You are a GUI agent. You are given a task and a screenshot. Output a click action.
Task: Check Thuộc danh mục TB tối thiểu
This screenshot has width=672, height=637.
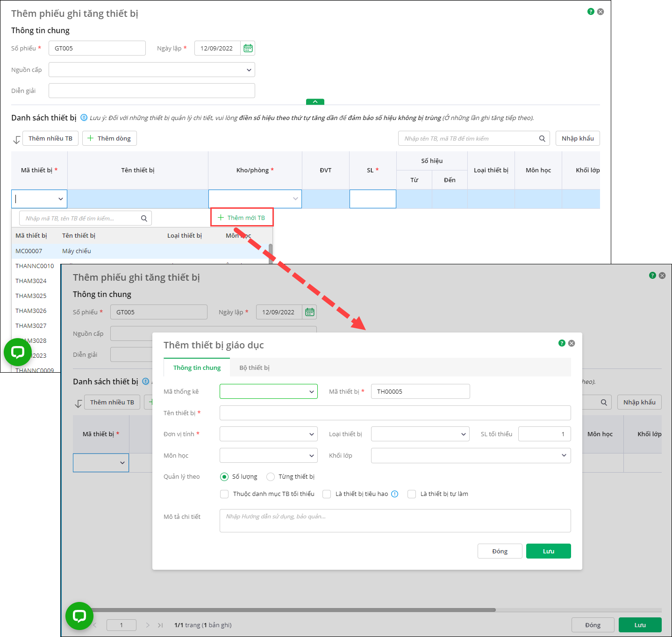coord(224,494)
